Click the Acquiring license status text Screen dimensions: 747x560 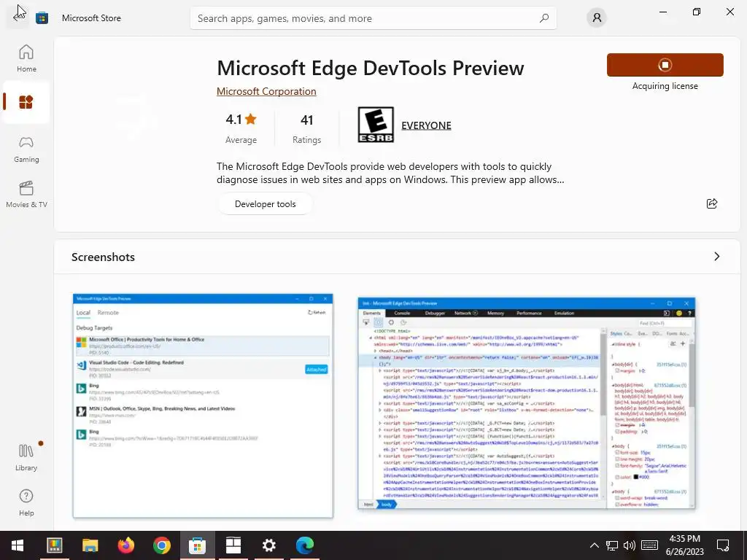pyautogui.click(x=665, y=86)
